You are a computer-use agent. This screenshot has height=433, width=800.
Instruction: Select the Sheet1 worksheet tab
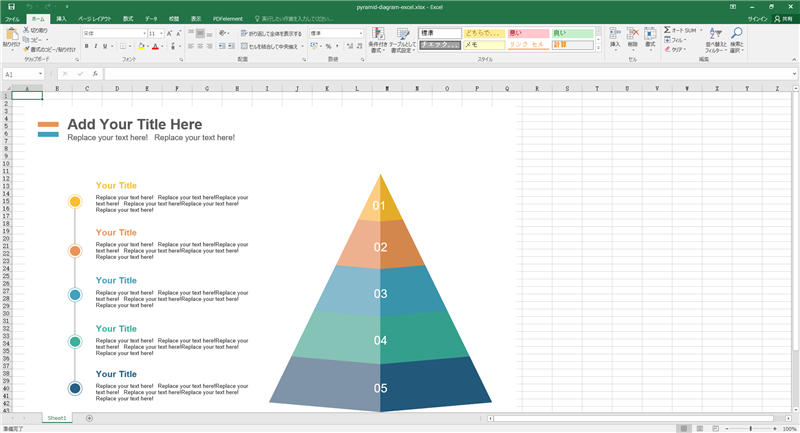[x=57, y=417]
